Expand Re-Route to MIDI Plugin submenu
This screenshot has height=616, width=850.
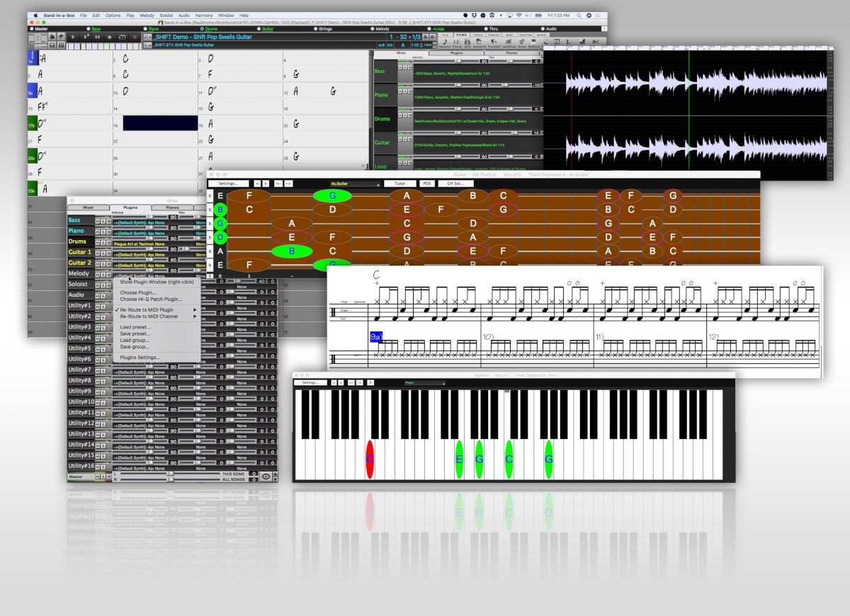tap(159, 309)
